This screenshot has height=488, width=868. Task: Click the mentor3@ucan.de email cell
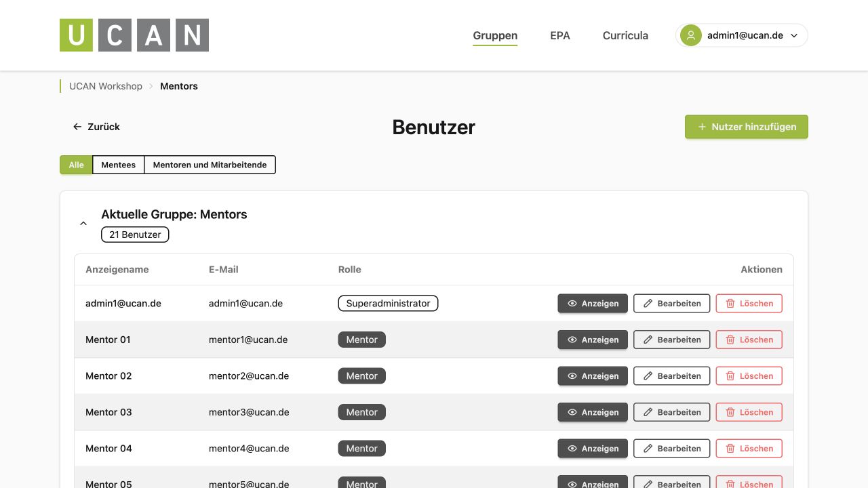[x=249, y=412]
